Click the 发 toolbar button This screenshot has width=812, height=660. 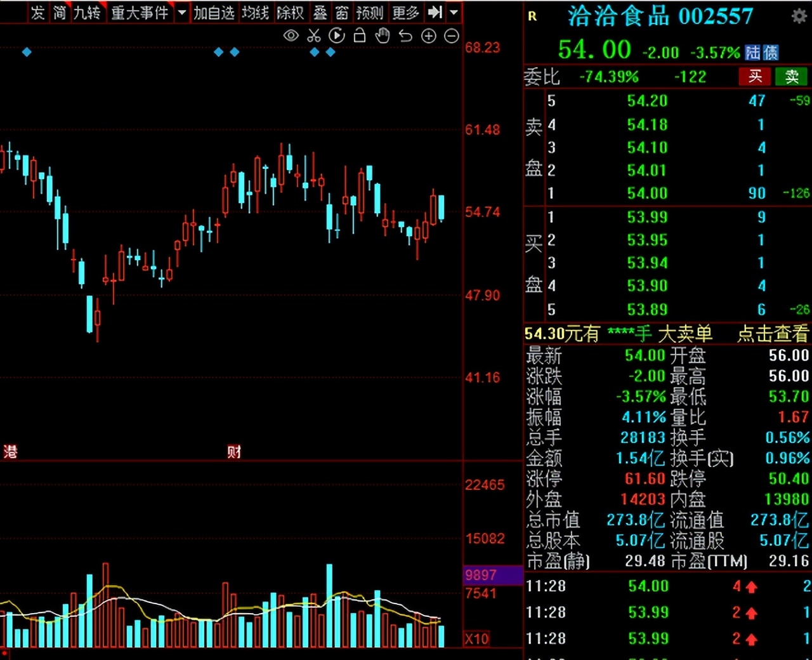38,12
